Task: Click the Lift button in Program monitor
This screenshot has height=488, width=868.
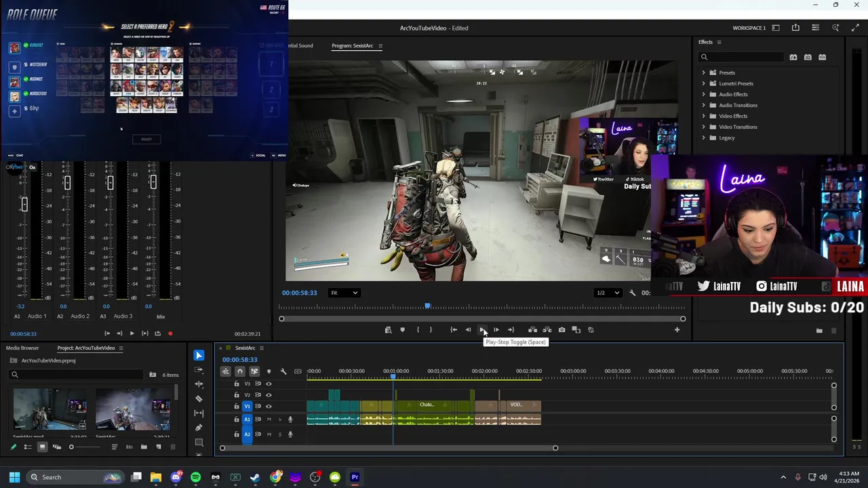Action: tap(532, 330)
